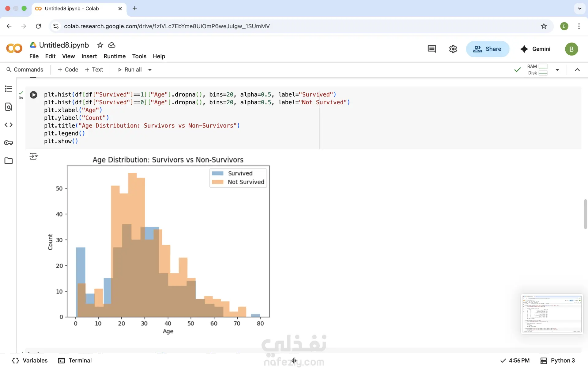Open RAM and Disk resources dropdown
This screenshot has height=368, width=588.
click(x=557, y=70)
